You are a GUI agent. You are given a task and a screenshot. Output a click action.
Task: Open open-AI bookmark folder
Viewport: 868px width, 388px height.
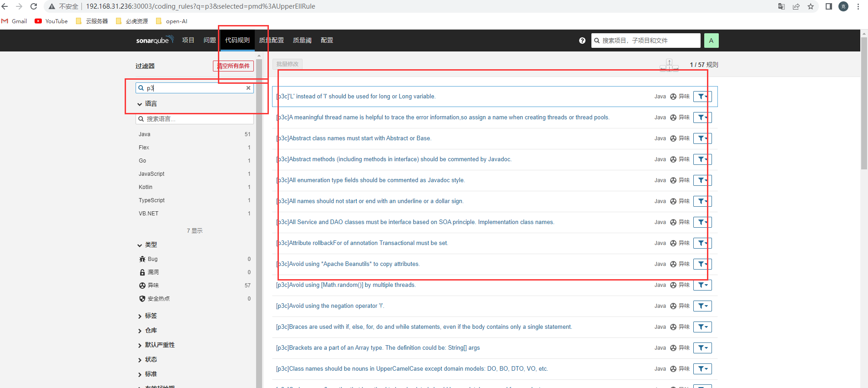tap(172, 21)
